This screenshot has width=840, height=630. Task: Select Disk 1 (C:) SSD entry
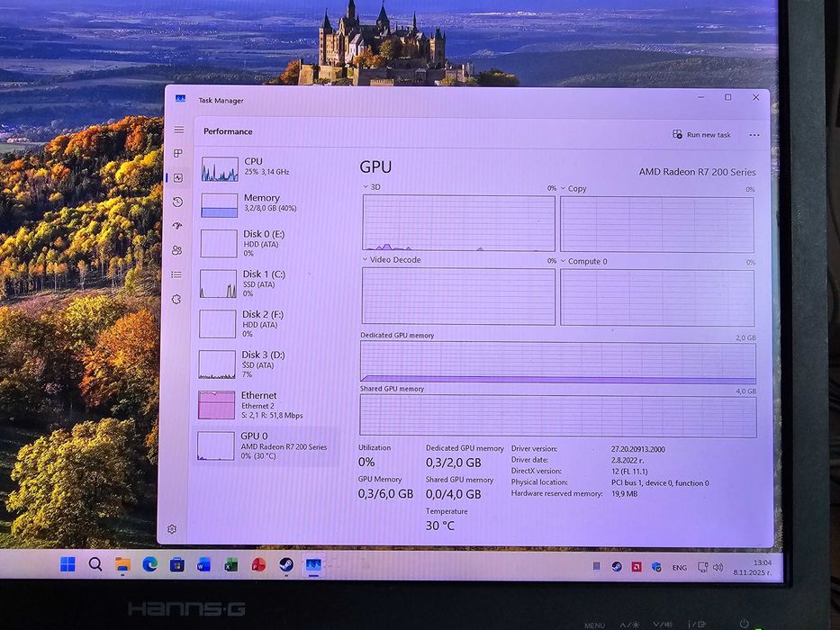(x=270, y=283)
